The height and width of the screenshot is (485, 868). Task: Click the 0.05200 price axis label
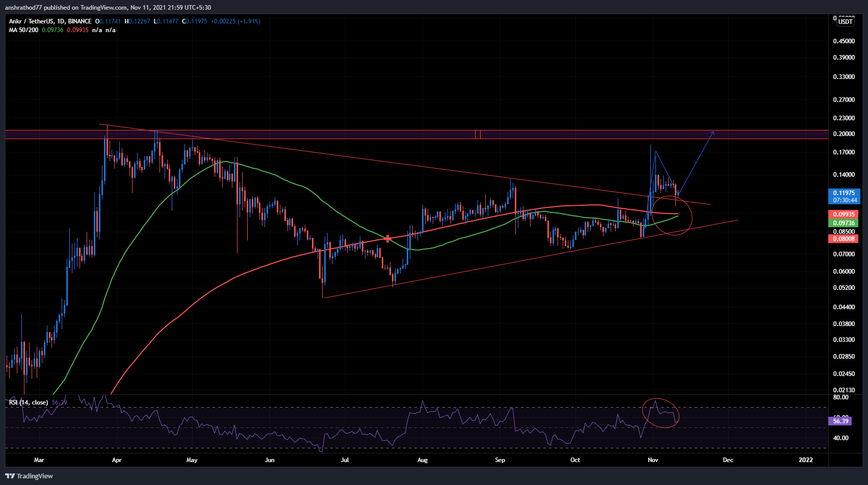pos(844,288)
